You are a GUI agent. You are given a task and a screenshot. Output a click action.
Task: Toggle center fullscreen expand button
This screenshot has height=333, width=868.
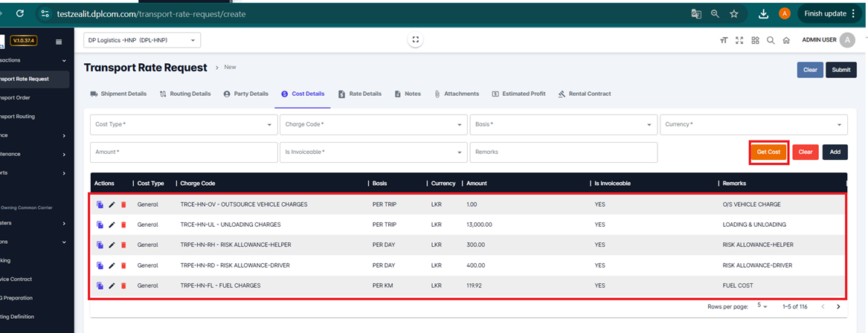click(416, 40)
